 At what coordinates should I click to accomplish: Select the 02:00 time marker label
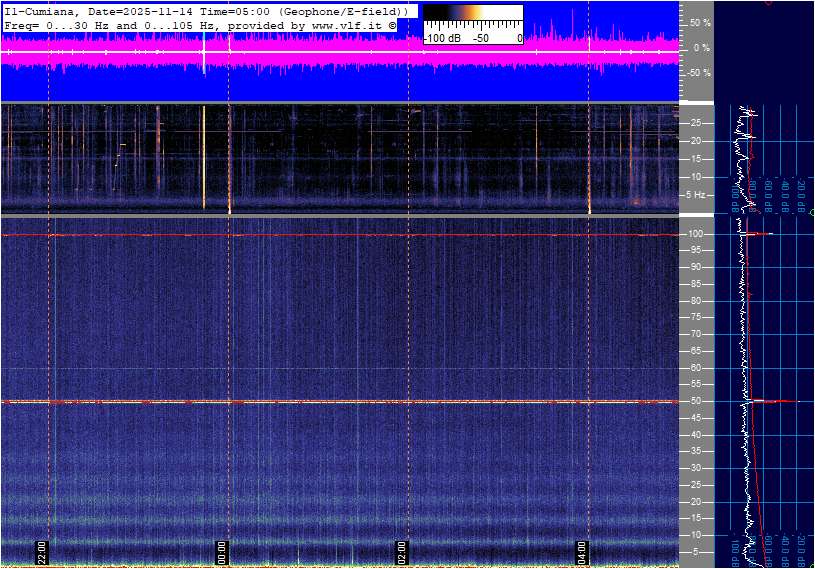(x=403, y=553)
